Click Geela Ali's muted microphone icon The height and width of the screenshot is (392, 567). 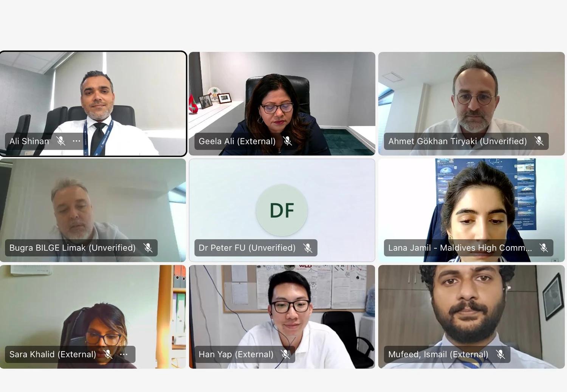click(x=287, y=141)
